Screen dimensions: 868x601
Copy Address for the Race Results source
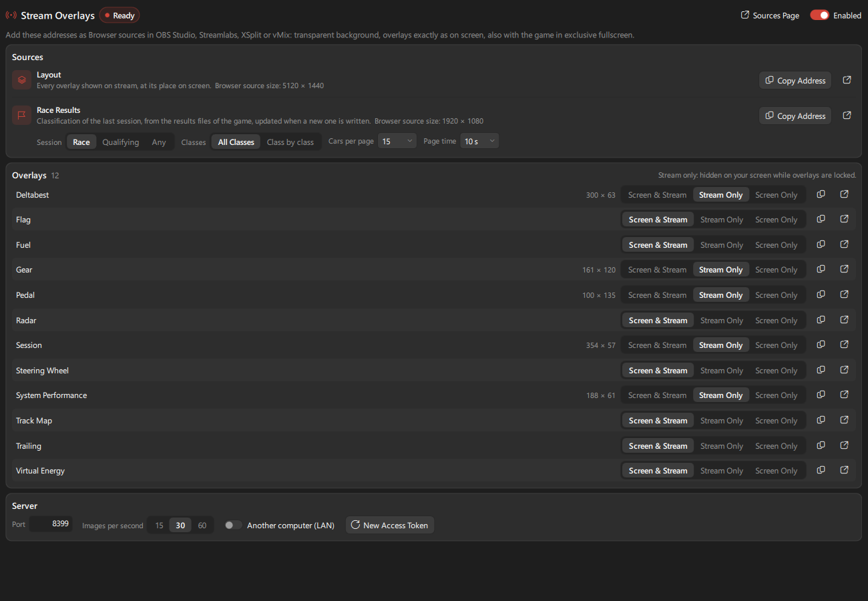coord(795,116)
